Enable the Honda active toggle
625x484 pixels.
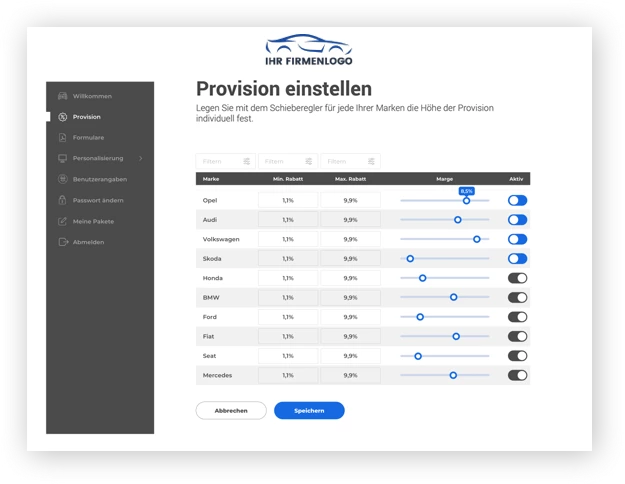point(517,278)
